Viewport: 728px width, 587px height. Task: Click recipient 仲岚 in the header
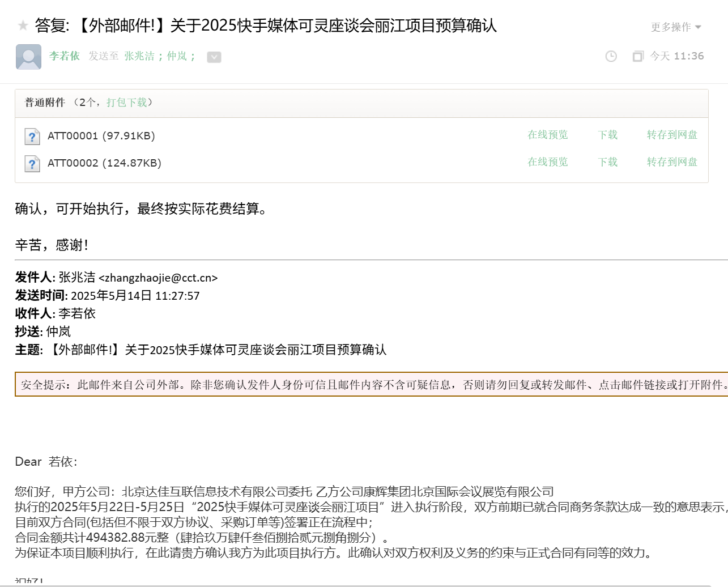point(177,56)
